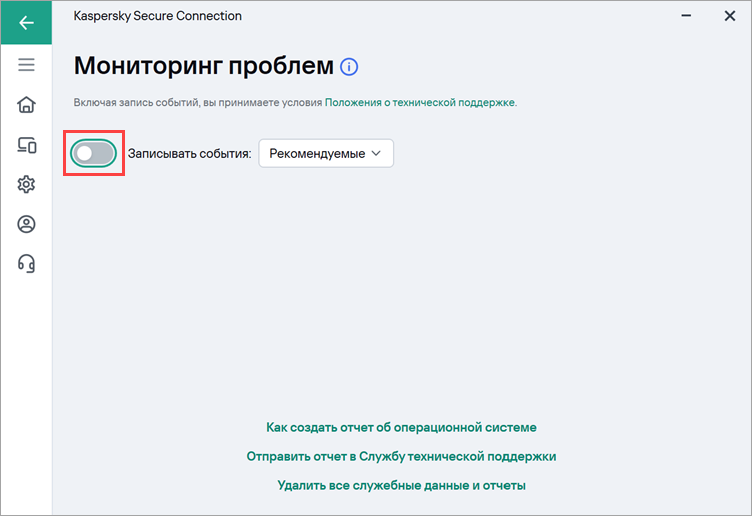This screenshot has width=752, height=516.
Task: Open Как создать отчет об операционной системе
Action: point(401,427)
